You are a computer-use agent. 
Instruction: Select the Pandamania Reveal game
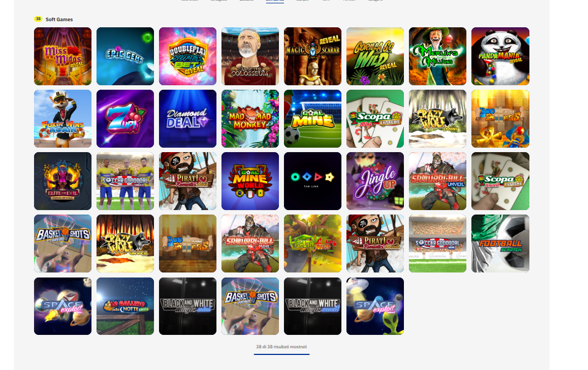click(500, 56)
